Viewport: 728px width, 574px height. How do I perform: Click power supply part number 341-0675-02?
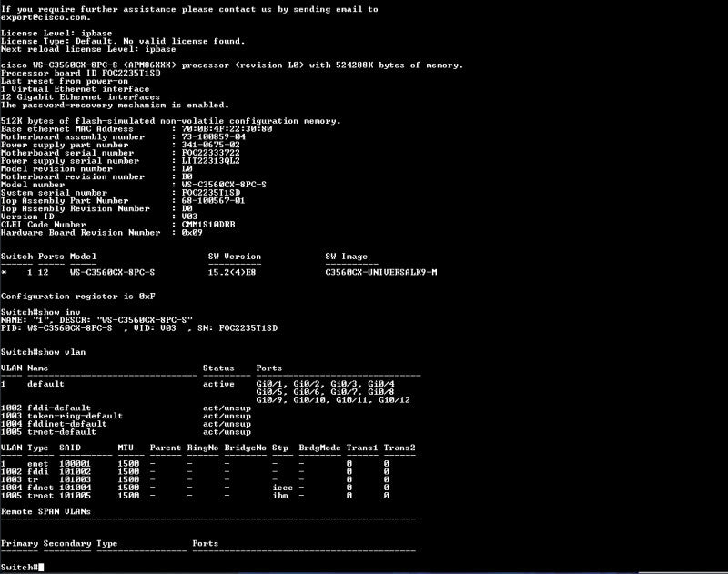click(211, 145)
